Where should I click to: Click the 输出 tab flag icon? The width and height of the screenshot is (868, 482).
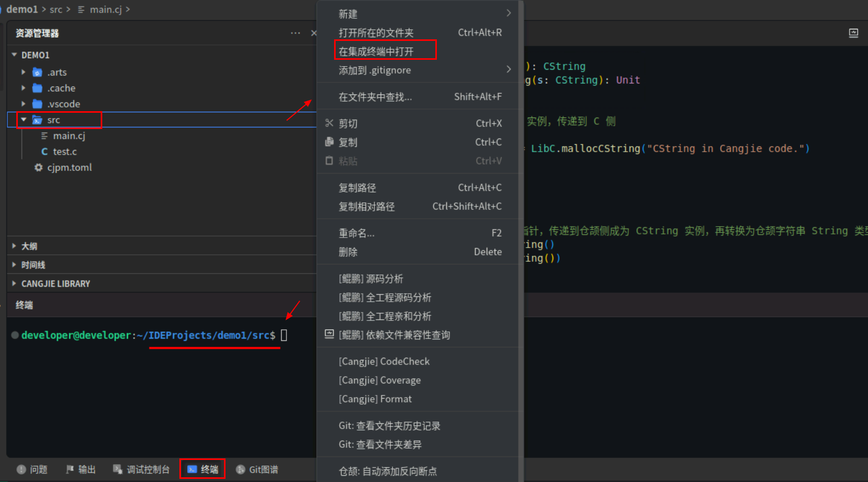pos(70,469)
